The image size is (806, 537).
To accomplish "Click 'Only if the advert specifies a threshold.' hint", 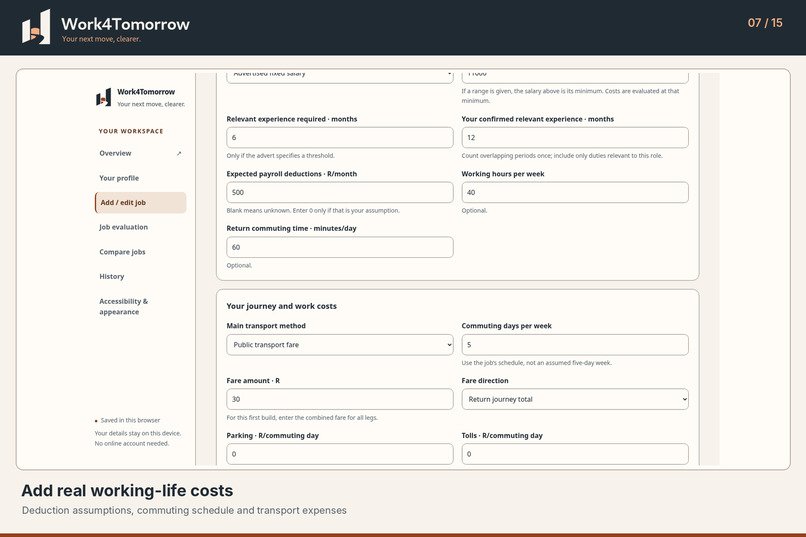I will coord(281,156).
